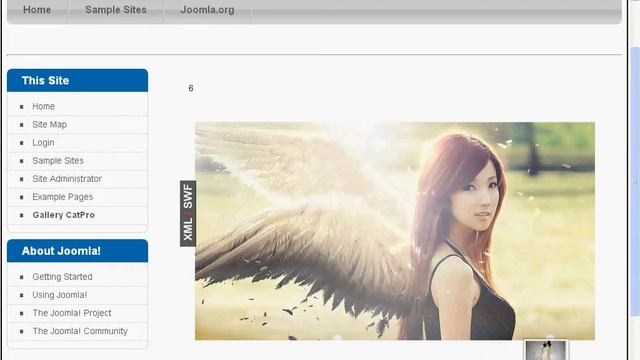This screenshot has height=360, width=640.
Task: Click the XML / SWF vertical badge
Action: point(188,213)
